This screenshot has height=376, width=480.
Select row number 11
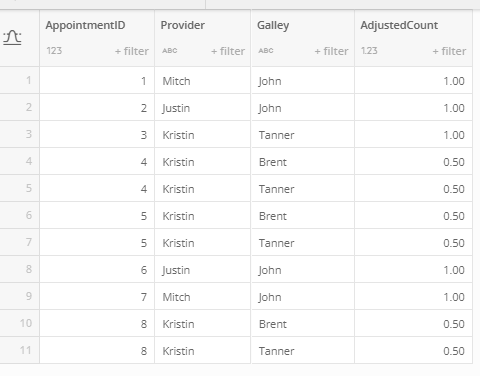pyautogui.click(x=20, y=350)
